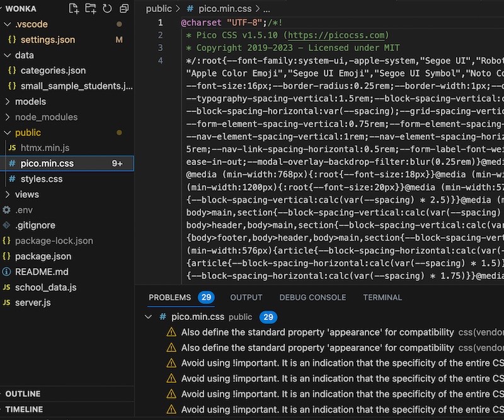Click public breadcrumb segment
Screen dimensions: 504x420
pyautogui.click(x=159, y=9)
